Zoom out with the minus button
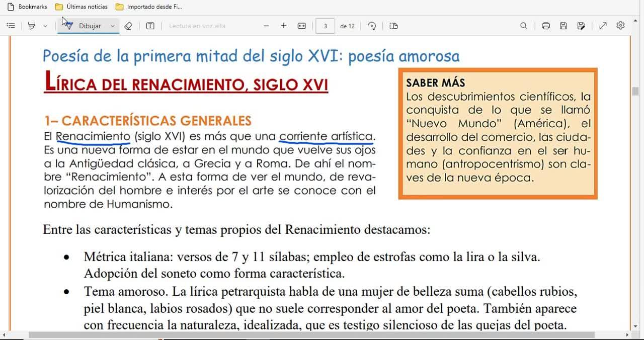Image resolution: width=644 pixels, height=340 pixels. click(x=266, y=26)
